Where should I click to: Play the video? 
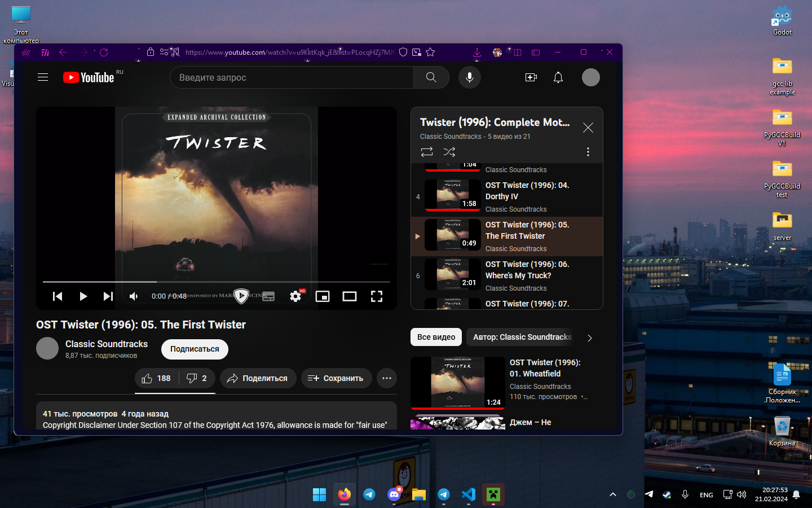[83, 296]
